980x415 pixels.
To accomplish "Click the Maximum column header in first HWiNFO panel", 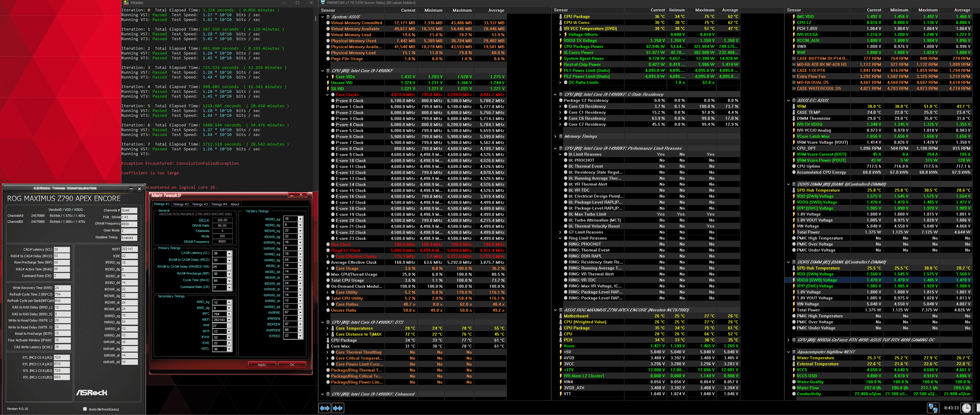I will 460,10.
